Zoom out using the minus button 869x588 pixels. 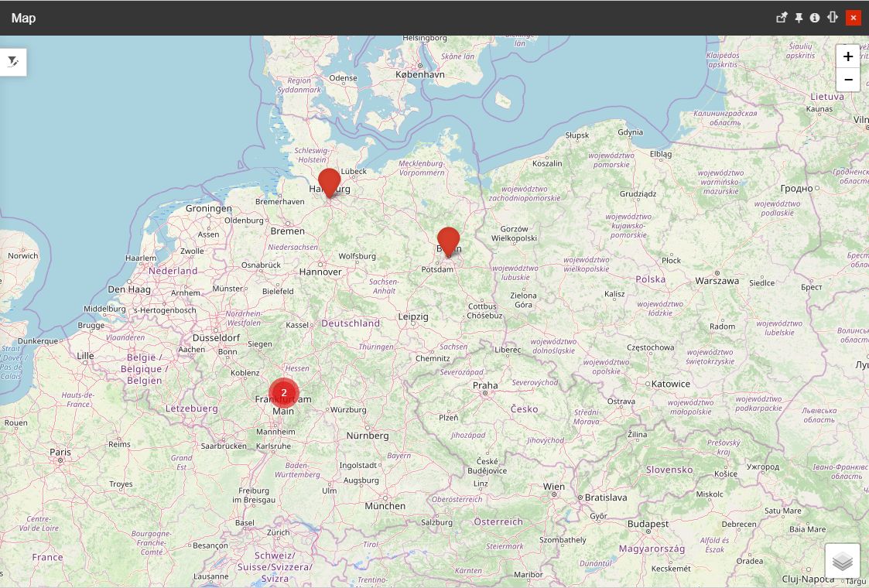pos(847,79)
